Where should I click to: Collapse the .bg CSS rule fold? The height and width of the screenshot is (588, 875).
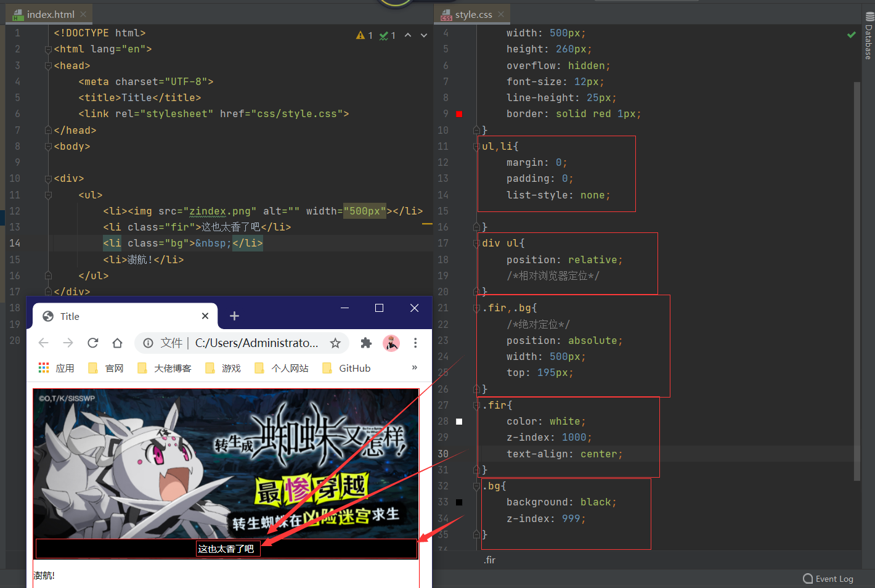[x=476, y=486]
